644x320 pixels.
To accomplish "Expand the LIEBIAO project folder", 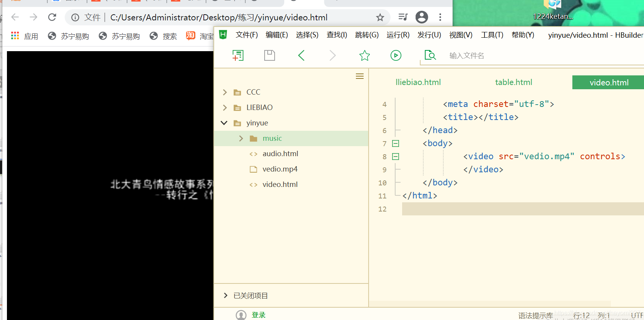I will pos(225,108).
